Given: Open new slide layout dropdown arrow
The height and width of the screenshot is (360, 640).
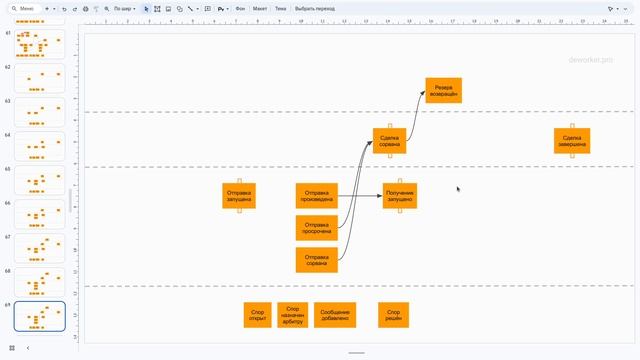Looking at the screenshot, I should pyautogui.click(x=54, y=9).
